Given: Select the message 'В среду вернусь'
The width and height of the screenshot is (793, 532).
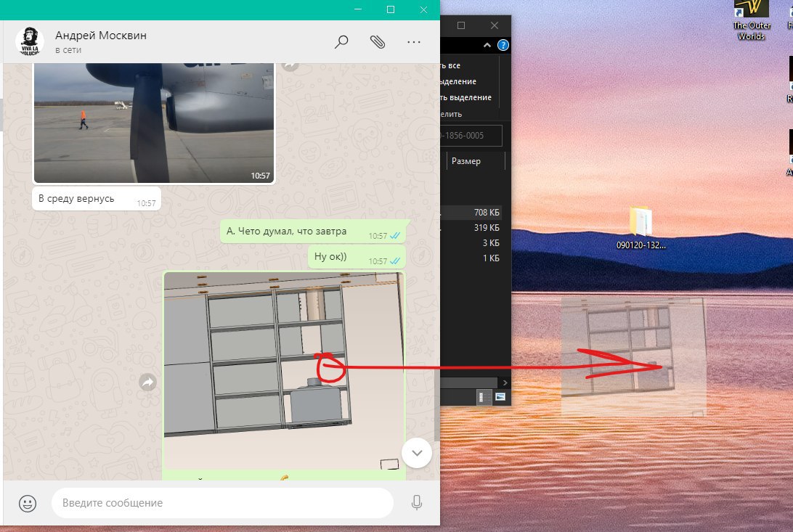Looking at the screenshot, I should point(97,199).
